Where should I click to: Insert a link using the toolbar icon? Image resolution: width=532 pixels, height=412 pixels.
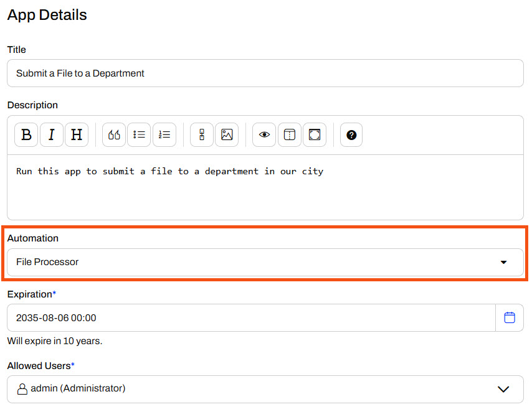coord(202,135)
